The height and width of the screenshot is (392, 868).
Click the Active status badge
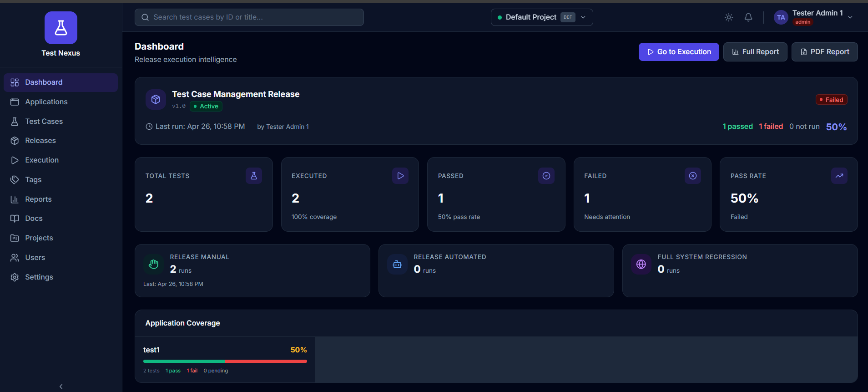coord(206,106)
